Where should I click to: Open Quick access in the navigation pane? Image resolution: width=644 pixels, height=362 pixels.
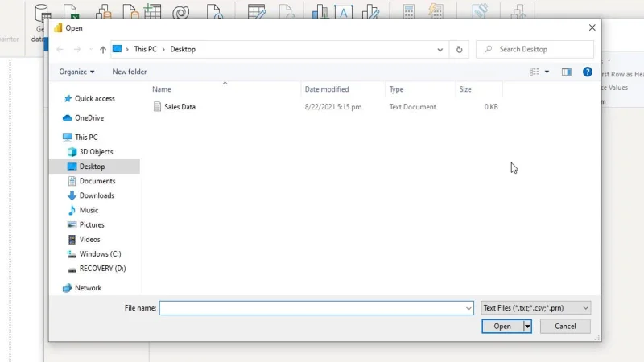tap(94, 98)
